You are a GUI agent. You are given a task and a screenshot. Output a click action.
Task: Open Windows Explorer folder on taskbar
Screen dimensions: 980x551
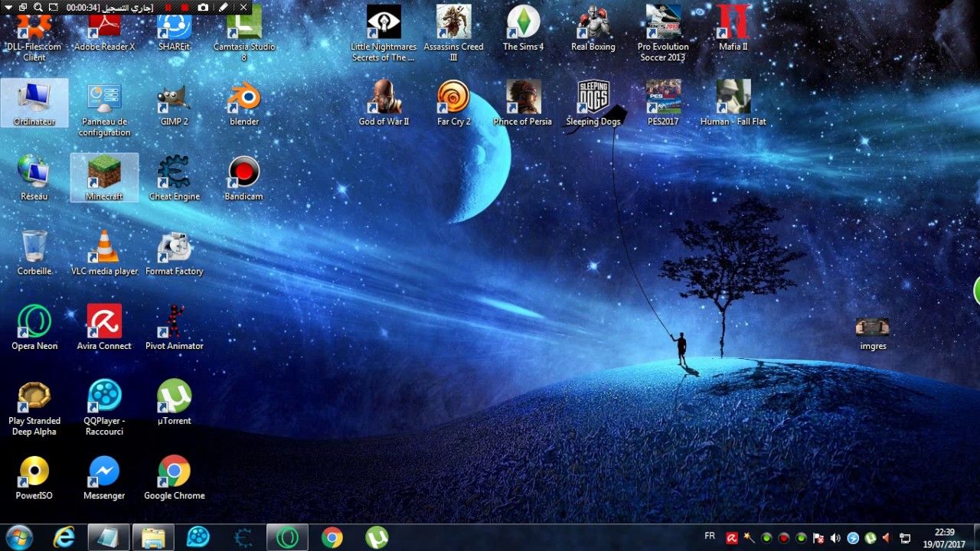coord(153,537)
